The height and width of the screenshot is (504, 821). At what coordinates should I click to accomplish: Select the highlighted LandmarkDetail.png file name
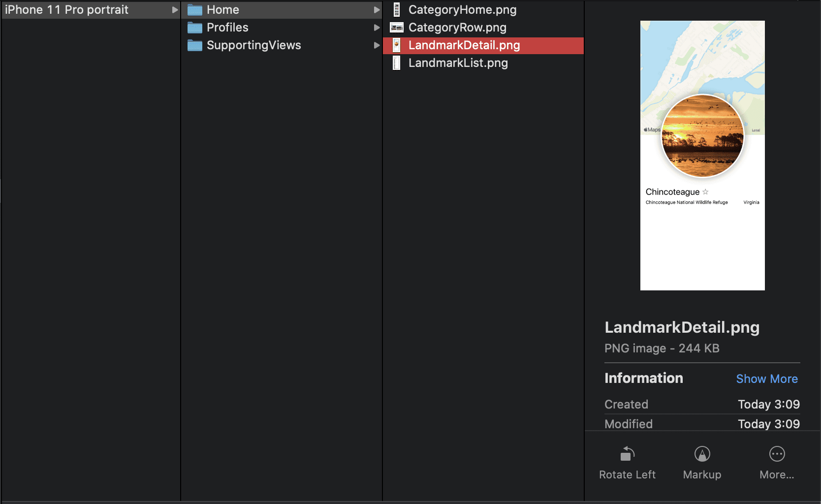(464, 45)
